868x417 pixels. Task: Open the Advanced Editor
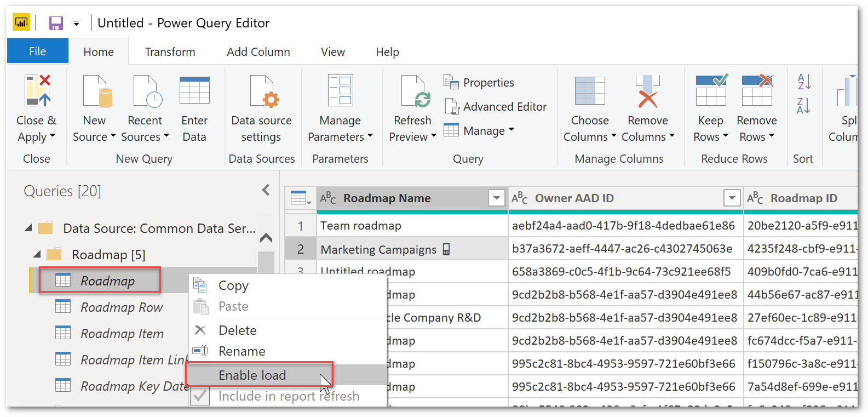point(495,106)
